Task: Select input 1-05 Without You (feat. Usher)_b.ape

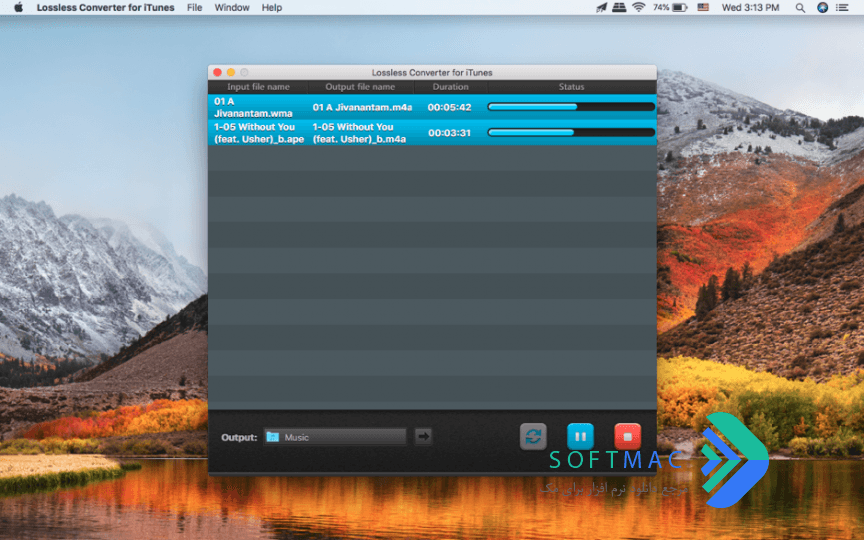Action: click(258, 133)
